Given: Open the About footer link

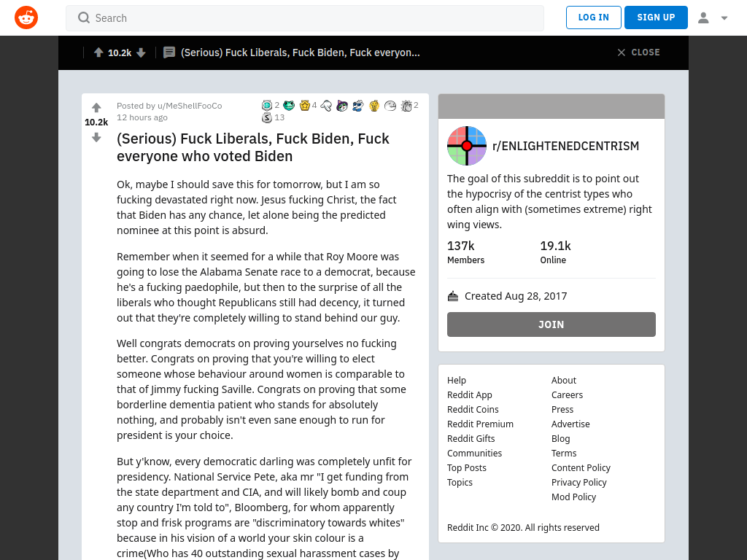Looking at the screenshot, I should 564,380.
